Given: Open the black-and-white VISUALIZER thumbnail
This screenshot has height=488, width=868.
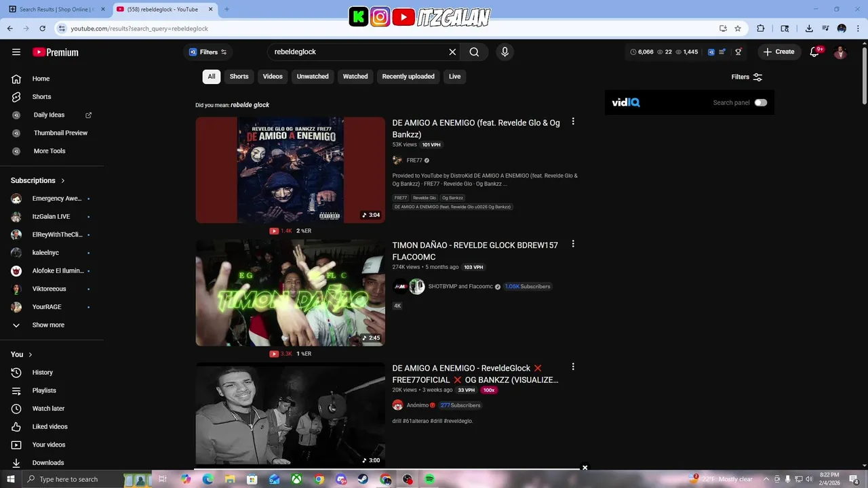Looking at the screenshot, I should click(290, 414).
